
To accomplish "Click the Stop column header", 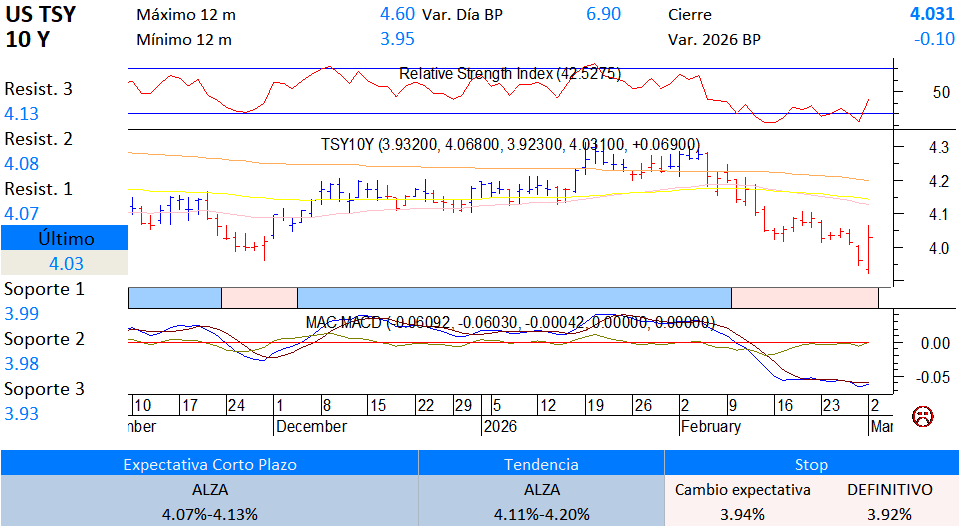I will click(811, 464).
